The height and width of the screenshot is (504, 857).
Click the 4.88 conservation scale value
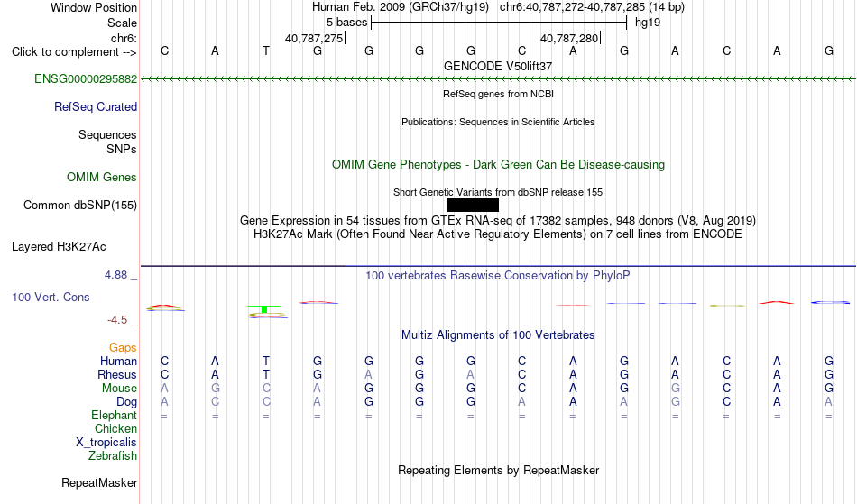click(115, 275)
